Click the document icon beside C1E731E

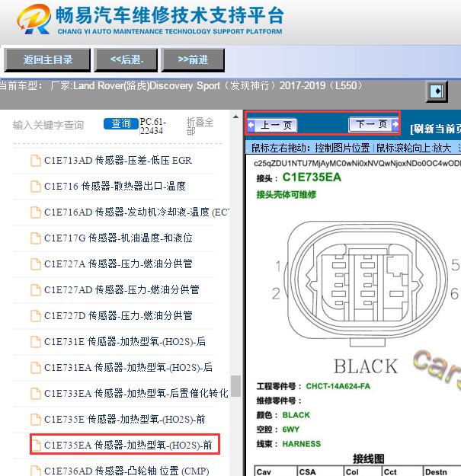pos(36,342)
